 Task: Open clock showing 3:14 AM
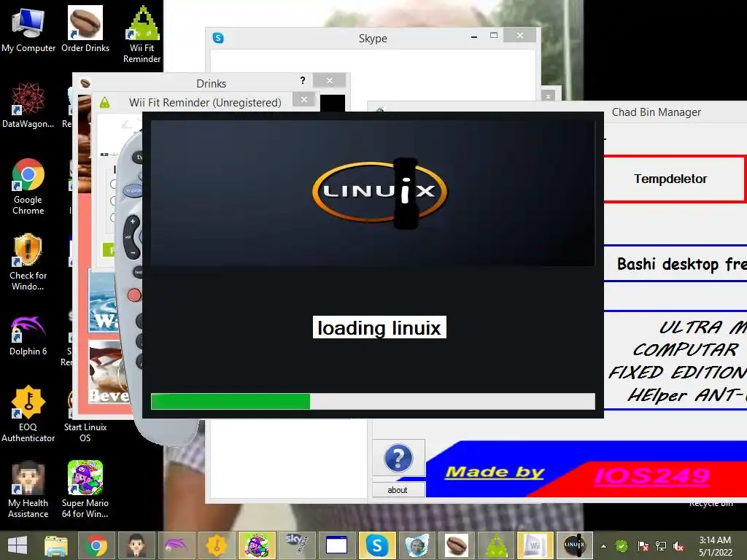(x=715, y=546)
